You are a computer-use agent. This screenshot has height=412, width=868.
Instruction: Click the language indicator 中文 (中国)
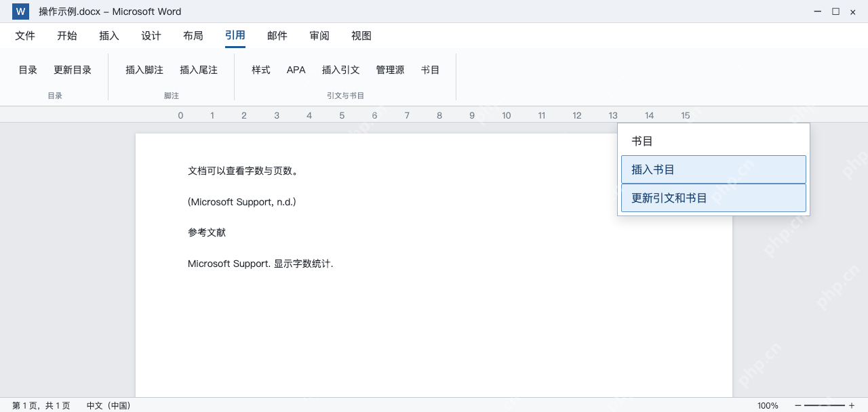[108, 405]
